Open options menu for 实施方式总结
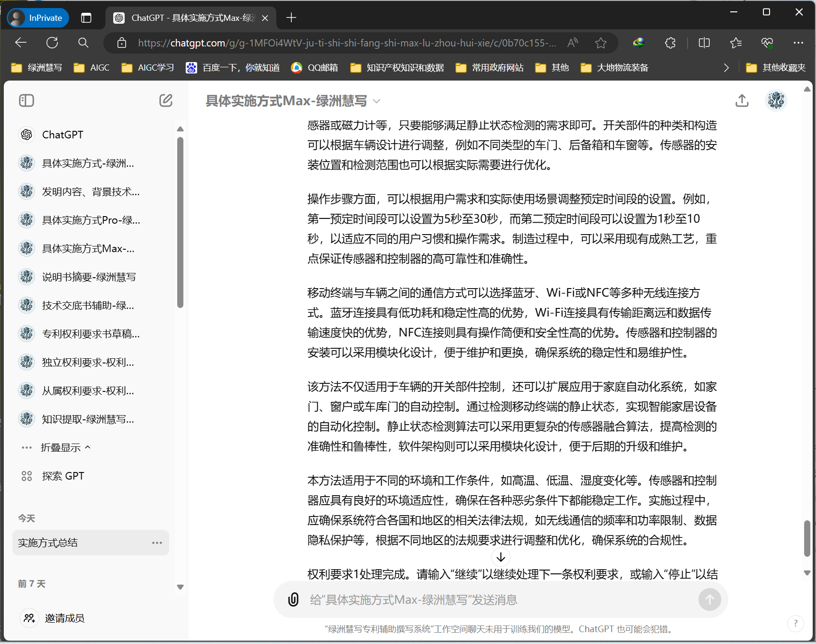Image resolution: width=816 pixels, height=644 pixels. (x=157, y=543)
